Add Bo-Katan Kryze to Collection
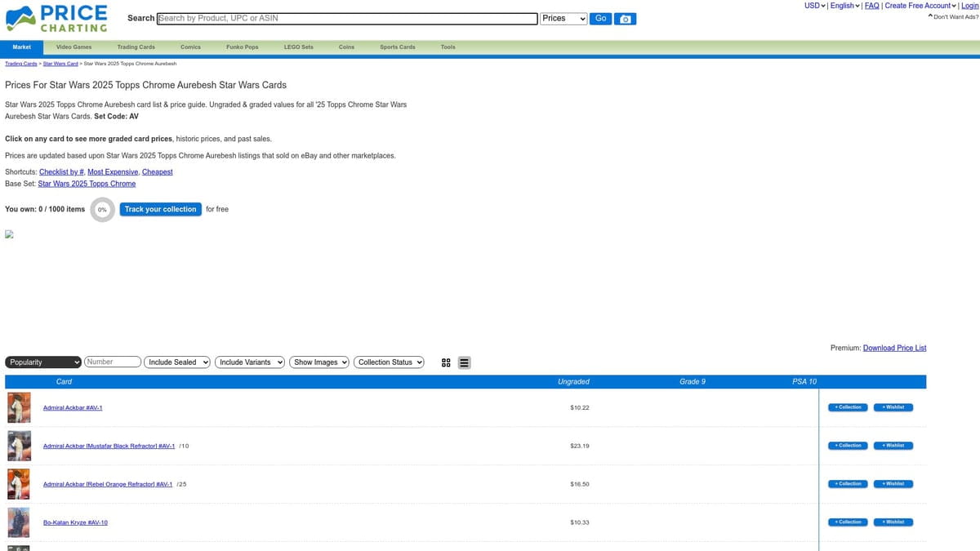 pos(848,522)
